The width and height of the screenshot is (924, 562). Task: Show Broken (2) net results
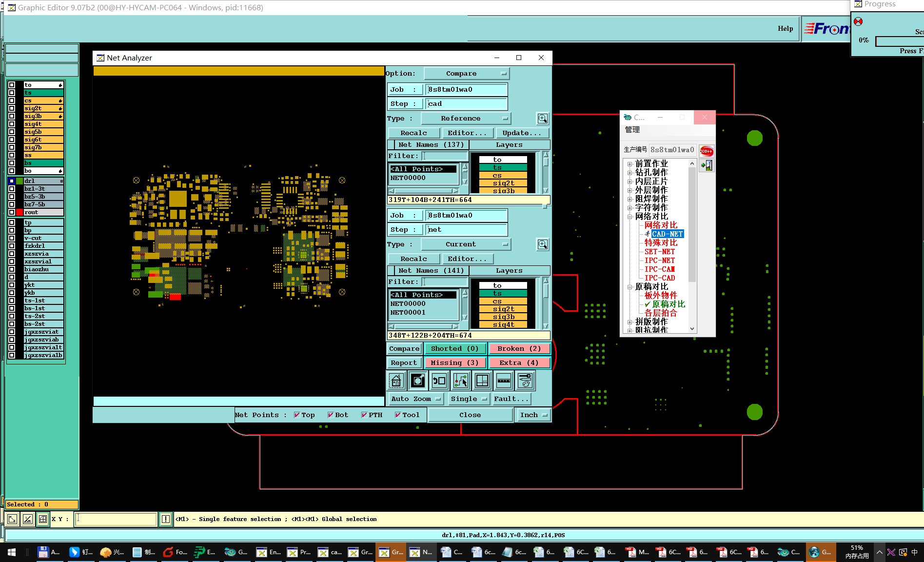tap(519, 349)
